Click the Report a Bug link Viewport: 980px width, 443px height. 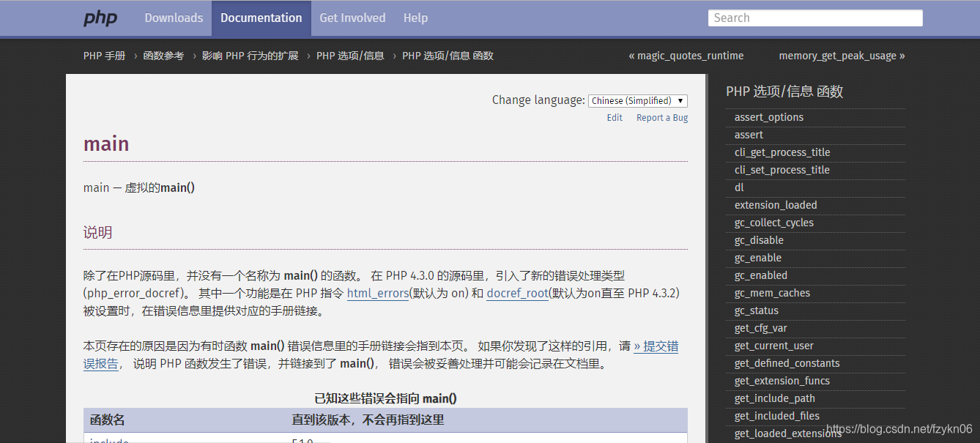pyautogui.click(x=662, y=118)
